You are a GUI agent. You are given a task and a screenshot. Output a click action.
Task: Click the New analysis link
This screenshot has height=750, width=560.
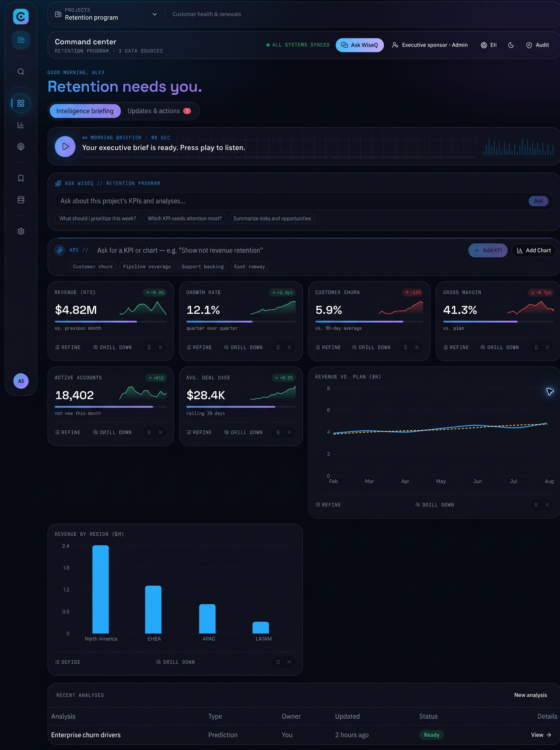tap(531, 695)
